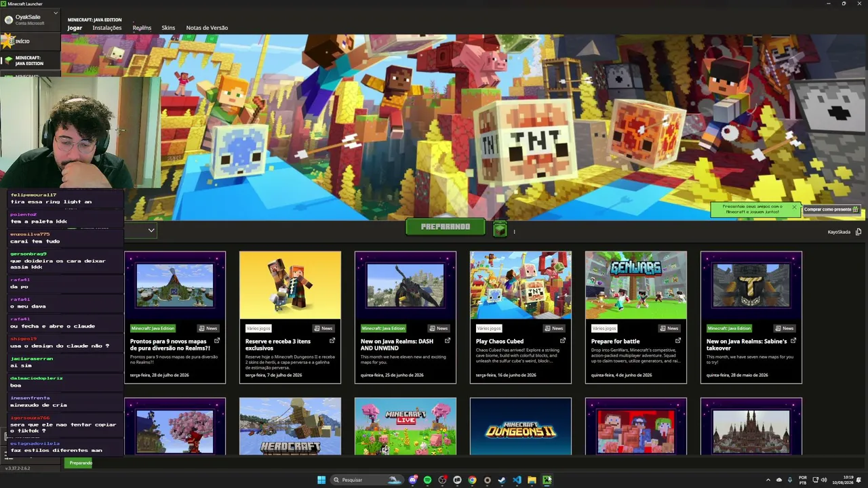Show hidden system tray icons

pyautogui.click(x=768, y=480)
